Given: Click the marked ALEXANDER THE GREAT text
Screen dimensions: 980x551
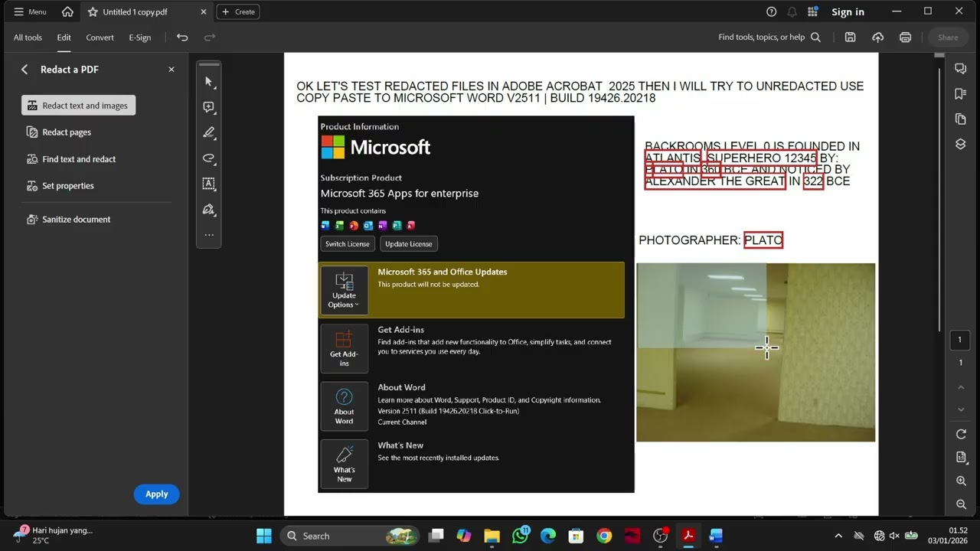Looking at the screenshot, I should pyautogui.click(x=715, y=182).
